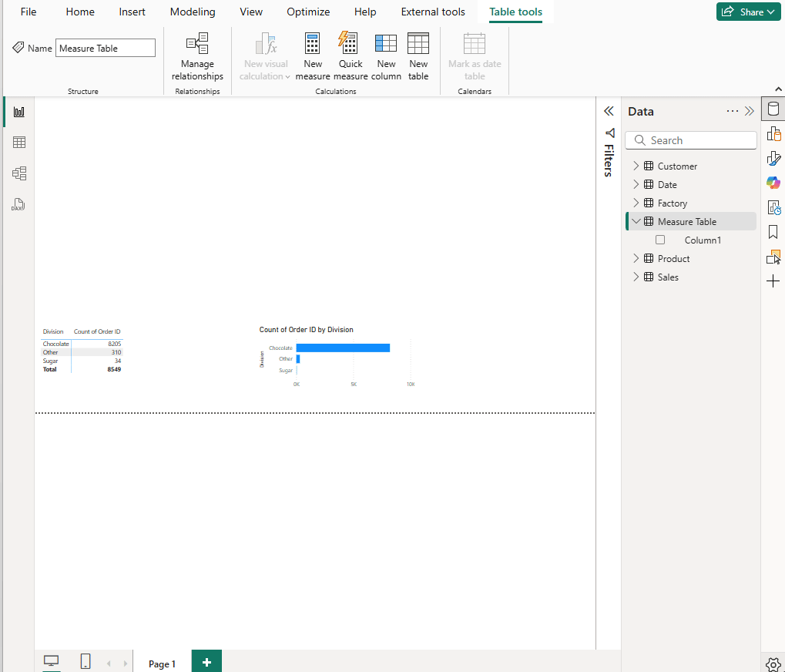
Task: Open the External tools tab
Action: (x=433, y=12)
